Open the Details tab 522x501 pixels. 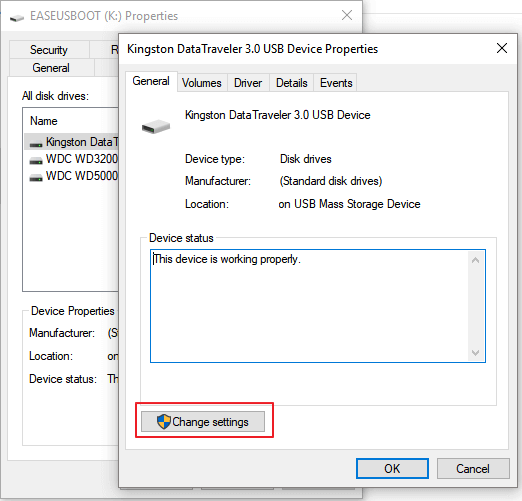tap(292, 83)
